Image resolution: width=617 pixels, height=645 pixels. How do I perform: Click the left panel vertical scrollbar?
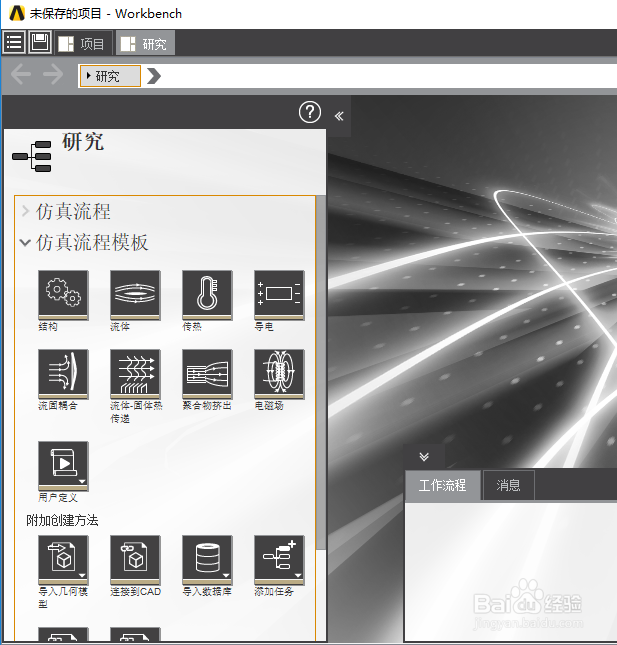pyautogui.click(x=321, y=372)
